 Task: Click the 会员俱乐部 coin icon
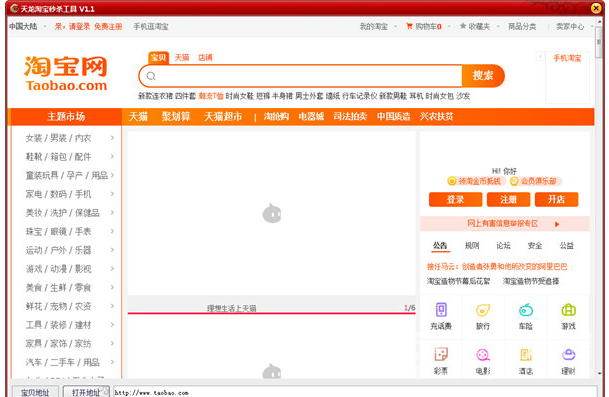[x=514, y=181]
